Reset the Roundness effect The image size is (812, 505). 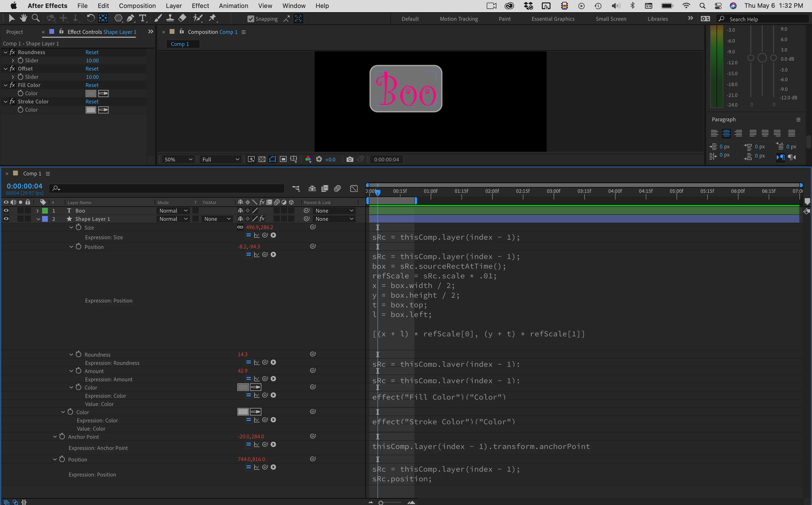coord(92,52)
